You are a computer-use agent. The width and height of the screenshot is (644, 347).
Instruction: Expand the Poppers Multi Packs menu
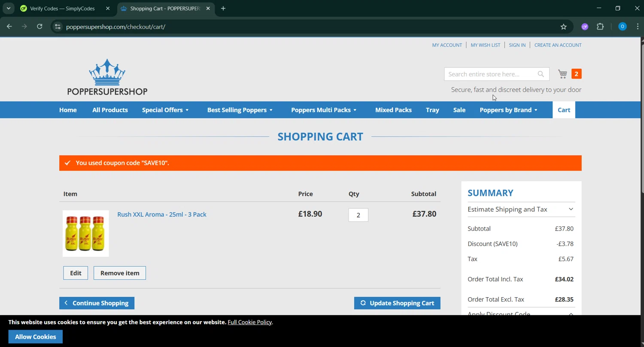324,110
